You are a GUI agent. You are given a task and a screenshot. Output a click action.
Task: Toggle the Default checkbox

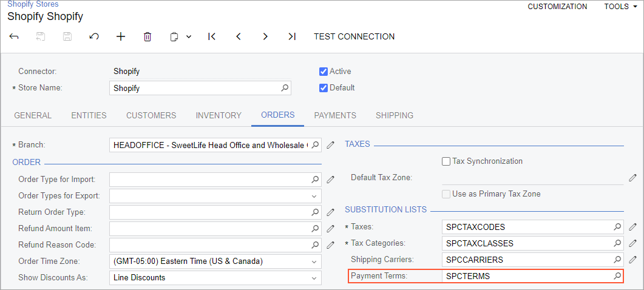coord(324,88)
